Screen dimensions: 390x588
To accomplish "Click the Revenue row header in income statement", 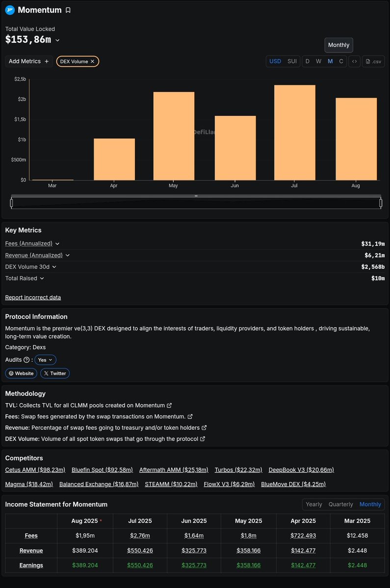I will [31, 551].
